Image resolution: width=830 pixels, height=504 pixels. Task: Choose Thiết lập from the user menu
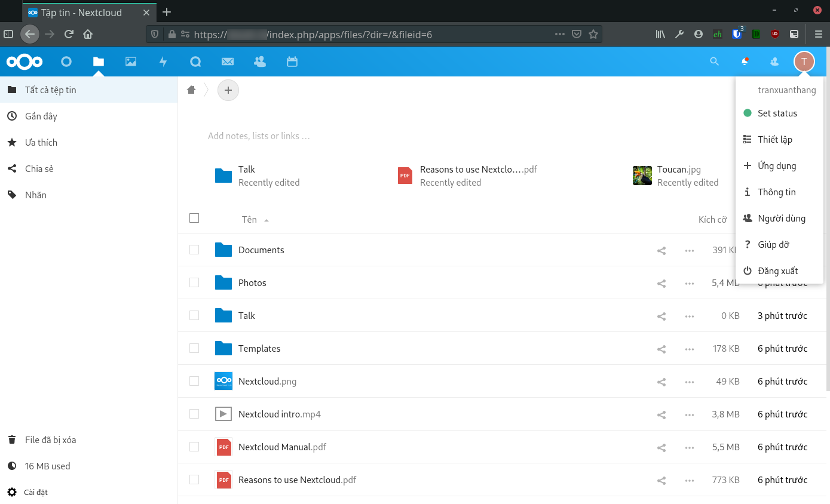[775, 139]
